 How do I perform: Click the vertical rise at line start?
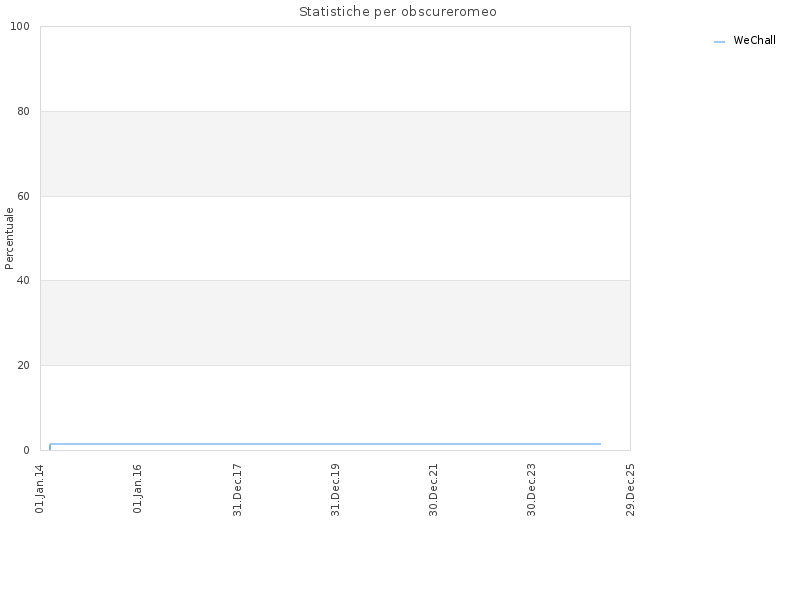tap(50, 447)
